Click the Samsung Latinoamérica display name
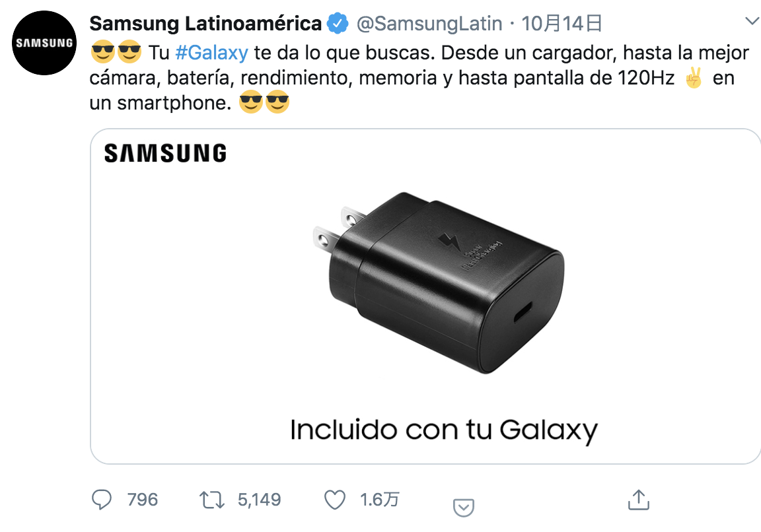The width and height of the screenshot is (761, 532). tap(205, 23)
